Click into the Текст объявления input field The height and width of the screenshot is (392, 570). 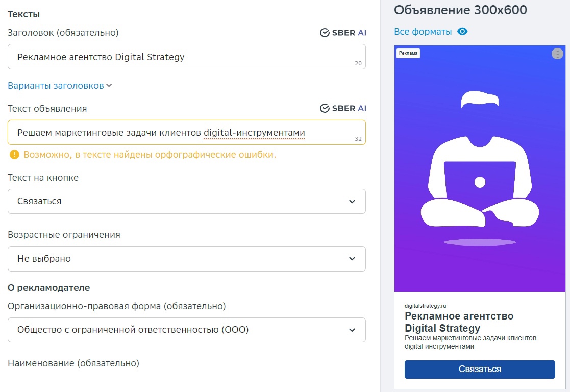(186, 132)
